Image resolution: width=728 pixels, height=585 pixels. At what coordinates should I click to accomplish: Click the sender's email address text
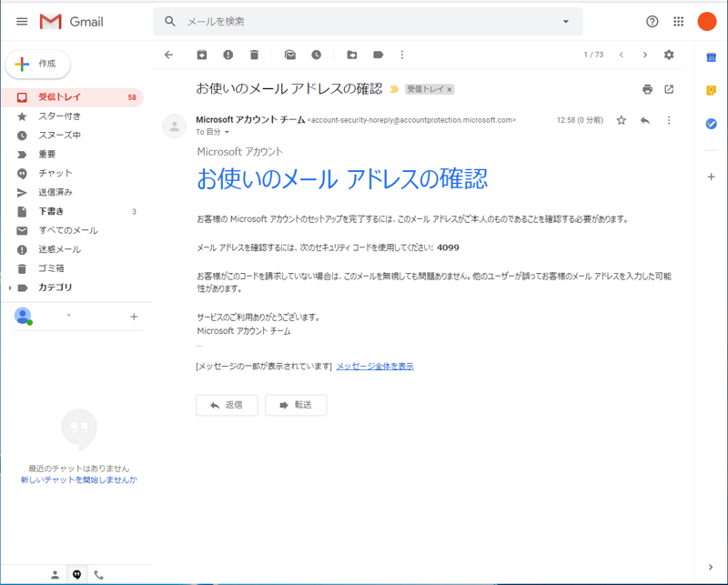pyautogui.click(x=411, y=120)
